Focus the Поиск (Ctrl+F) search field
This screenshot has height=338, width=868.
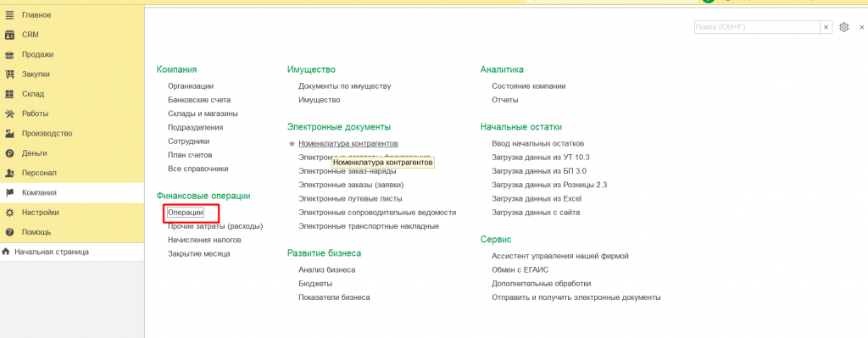click(x=757, y=27)
